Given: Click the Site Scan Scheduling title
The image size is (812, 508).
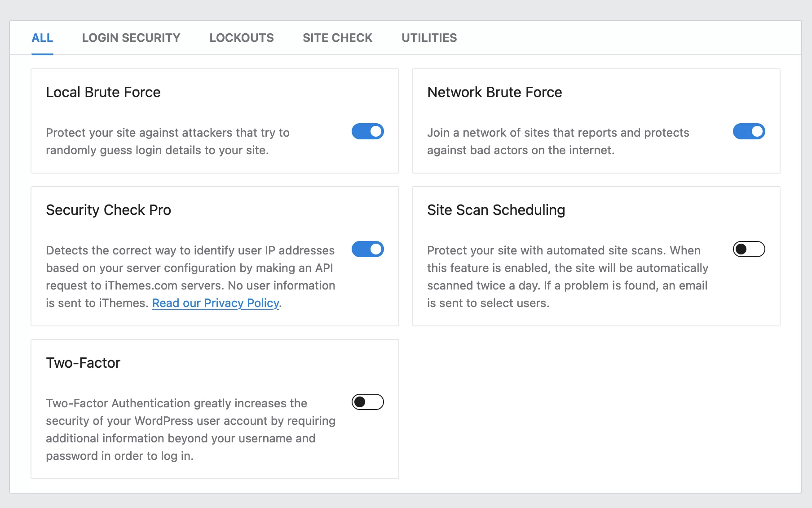Looking at the screenshot, I should pyautogui.click(x=496, y=210).
